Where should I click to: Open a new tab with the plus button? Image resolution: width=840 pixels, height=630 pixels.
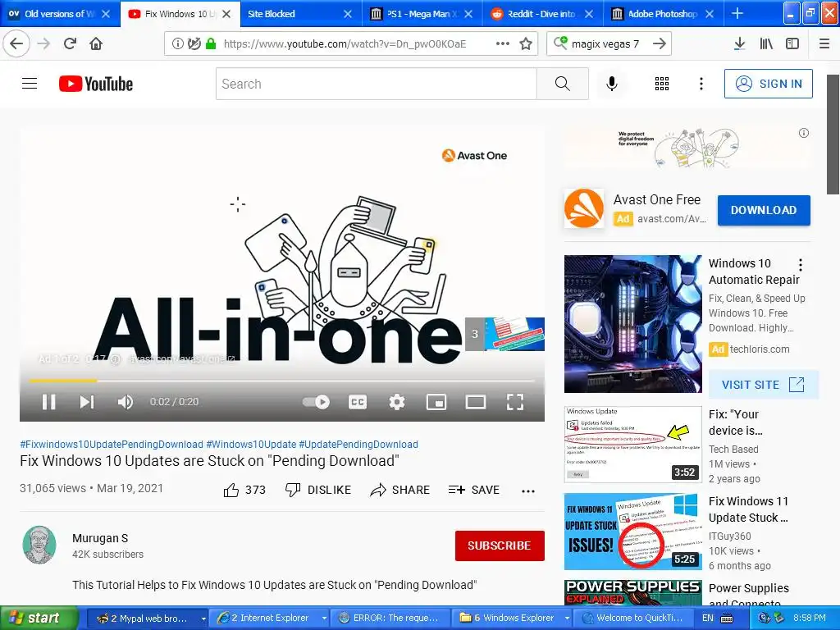point(737,13)
